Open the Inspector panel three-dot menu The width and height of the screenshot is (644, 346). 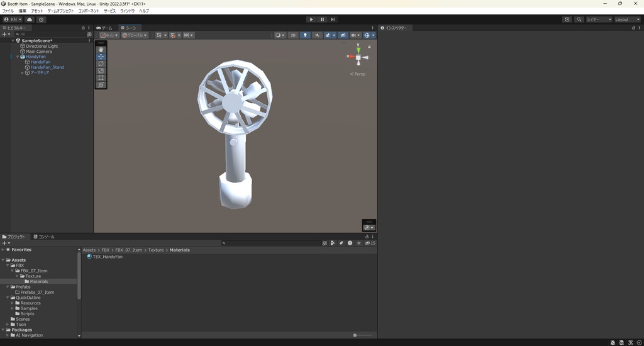click(x=639, y=28)
